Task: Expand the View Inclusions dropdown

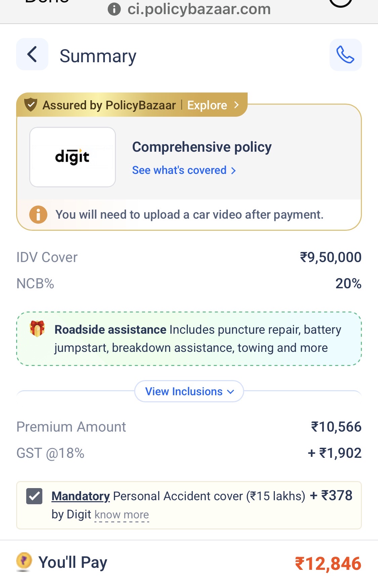Action: (189, 392)
